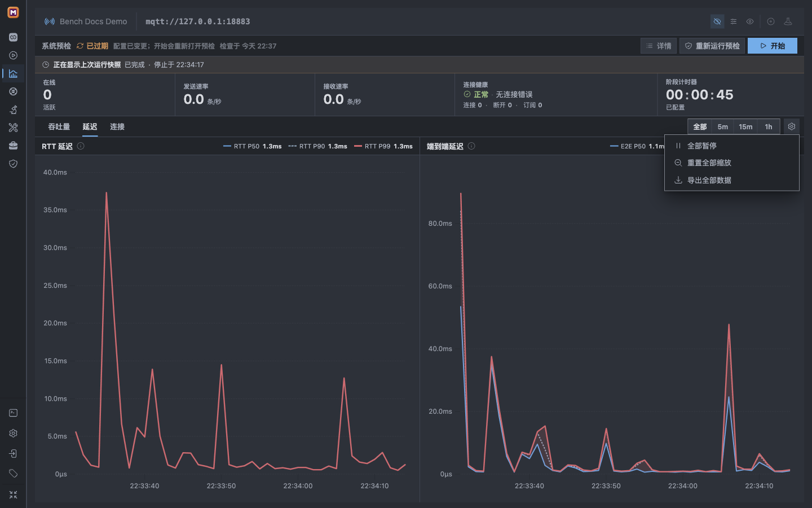Image resolution: width=812 pixels, height=508 pixels.
Task: Toggle the E2E P50 legend series
Action: click(637, 146)
